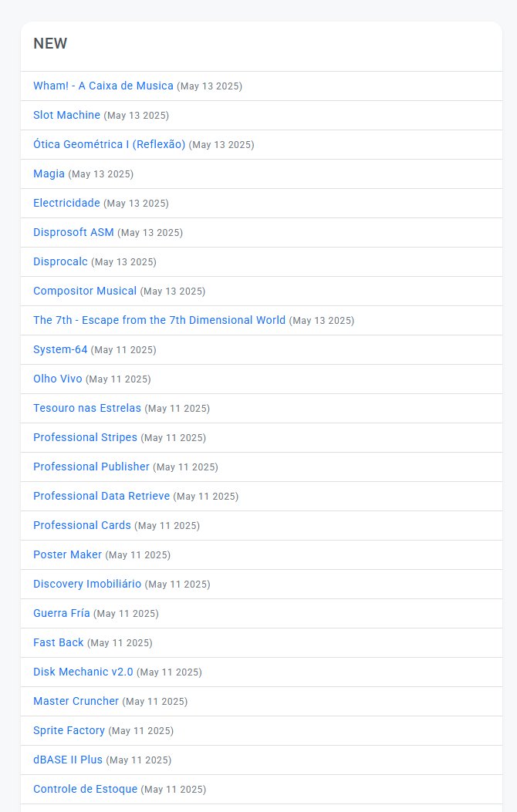Click the Disprosoft ASM link

pyautogui.click(x=73, y=233)
